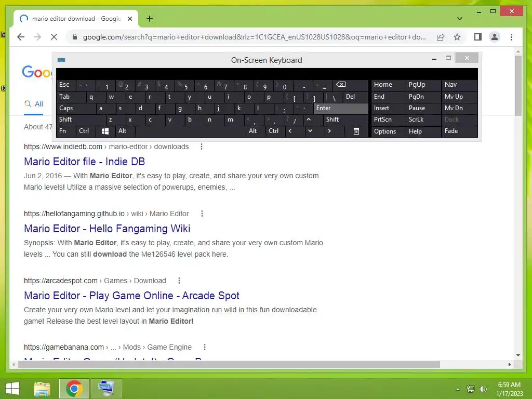Image resolution: width=532 pixels, height=399 pixels.
Task: Click Chrome forward arrow button
Action: click(37, 37)
